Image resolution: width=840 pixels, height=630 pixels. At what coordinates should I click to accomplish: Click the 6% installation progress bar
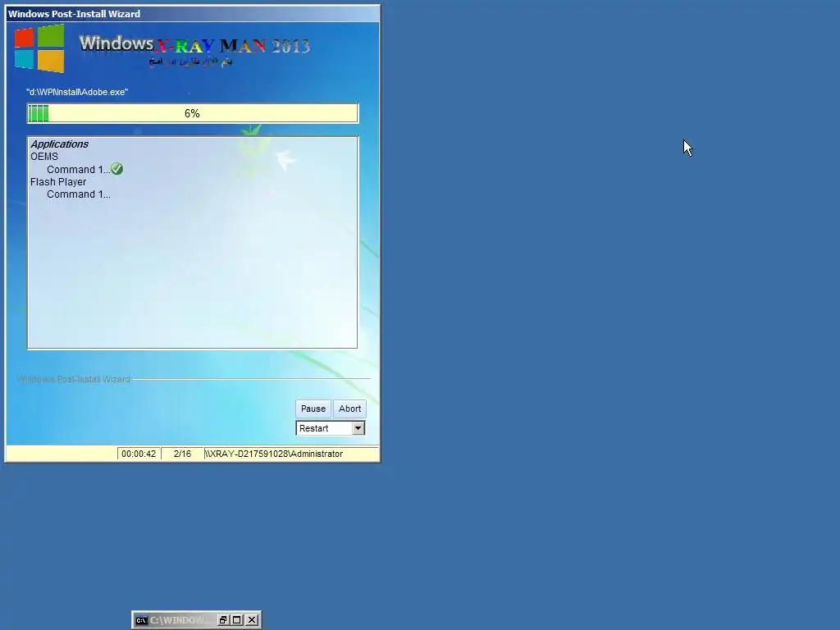click(x=192, y=113)
